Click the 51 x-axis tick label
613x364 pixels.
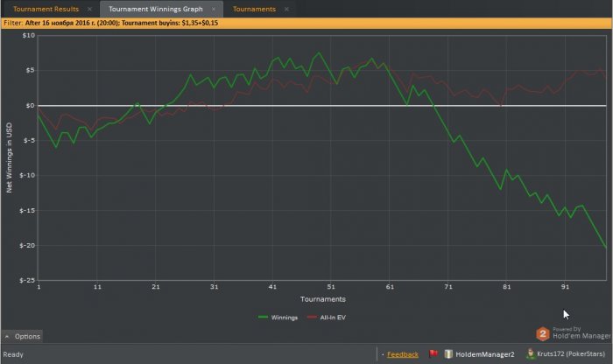(331, 287)
